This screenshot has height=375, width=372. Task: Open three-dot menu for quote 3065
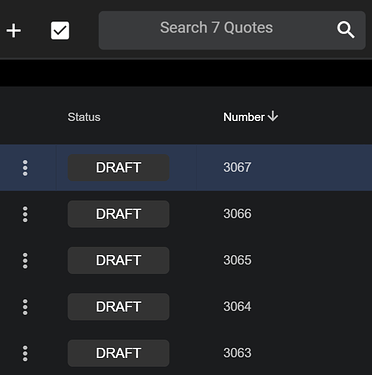pyautogui.click(x=25, y=260)
